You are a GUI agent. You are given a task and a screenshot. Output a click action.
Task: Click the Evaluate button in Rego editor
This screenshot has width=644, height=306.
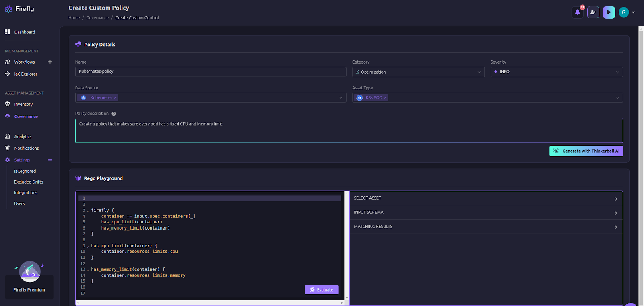pyautogui.click(x=322, y=290)
